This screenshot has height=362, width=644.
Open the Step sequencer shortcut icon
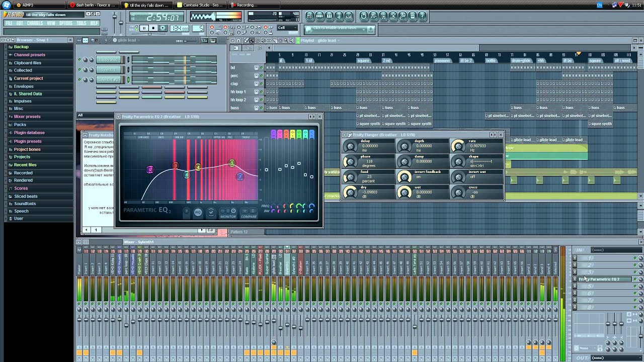click(x=319, y=16)
